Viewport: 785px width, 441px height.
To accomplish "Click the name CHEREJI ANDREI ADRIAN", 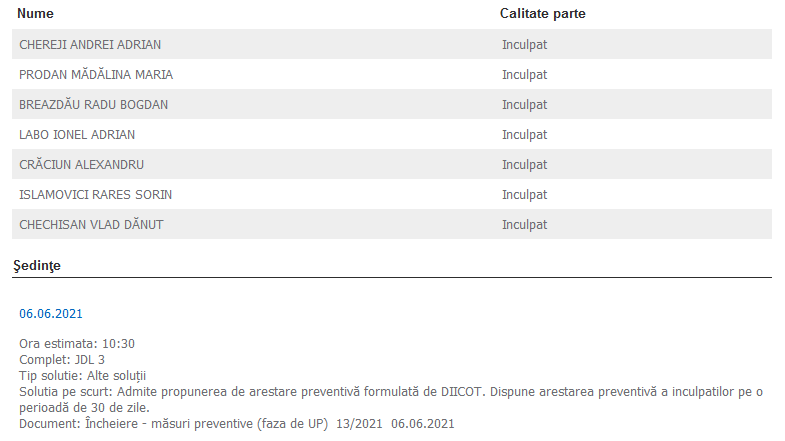I will (90, 45).
